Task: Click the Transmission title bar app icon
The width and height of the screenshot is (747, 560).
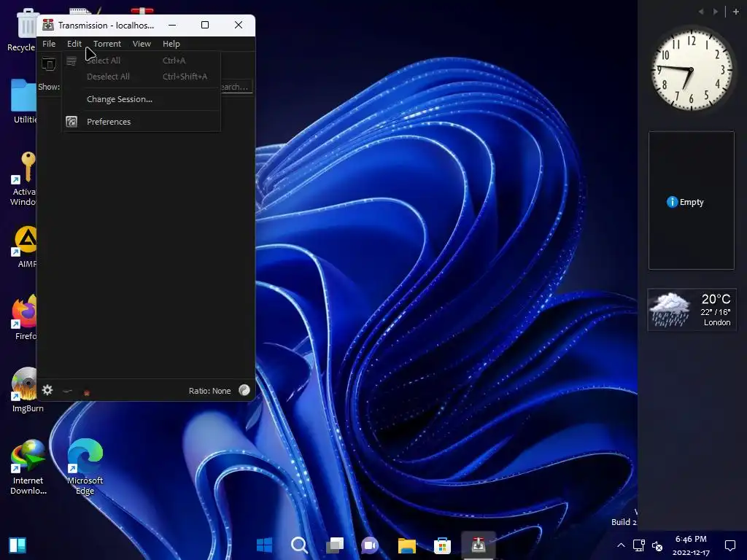Action: tap(48, 25)
